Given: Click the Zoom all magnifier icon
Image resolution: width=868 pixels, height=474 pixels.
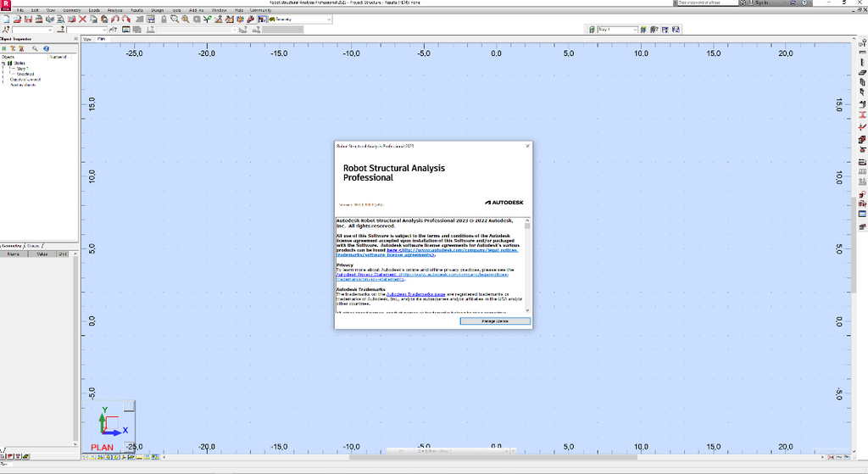Looking at the screenshot, I should (186, 20).
